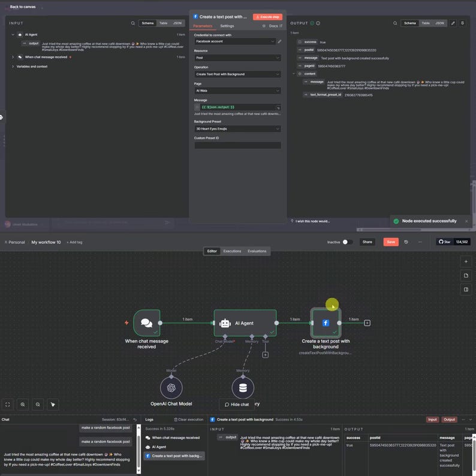Click the tidy up workflow icon

[53, 404]
